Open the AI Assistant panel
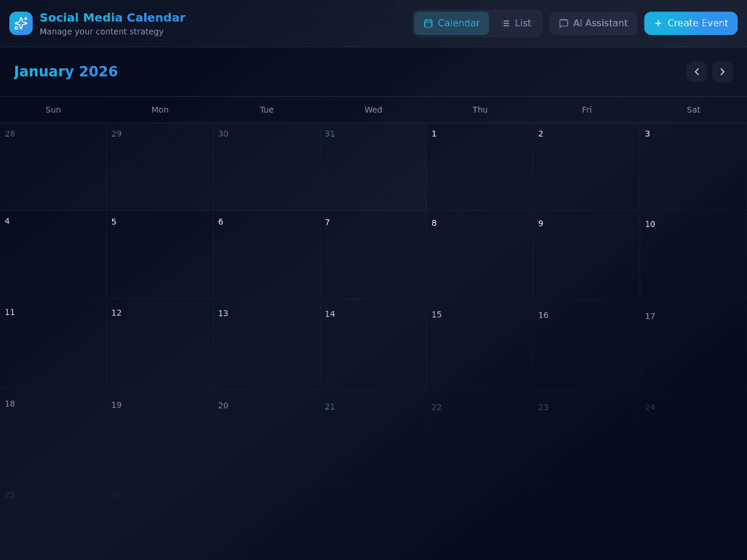 594,23
